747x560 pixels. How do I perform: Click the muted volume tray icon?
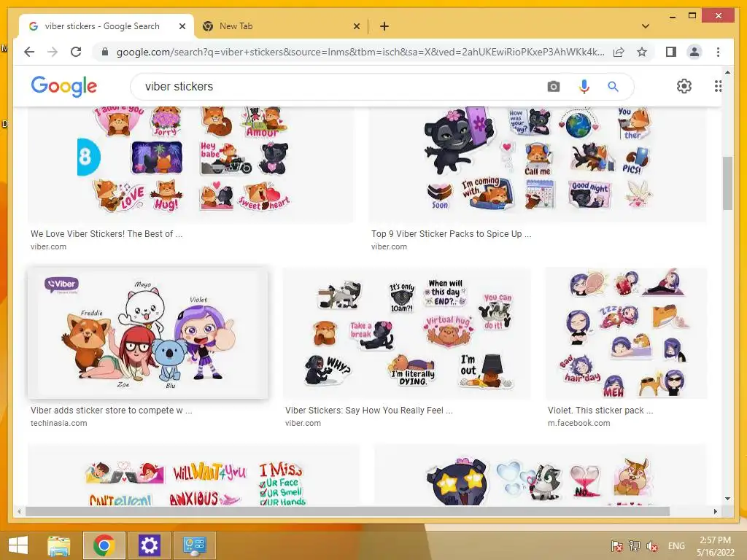651,546
